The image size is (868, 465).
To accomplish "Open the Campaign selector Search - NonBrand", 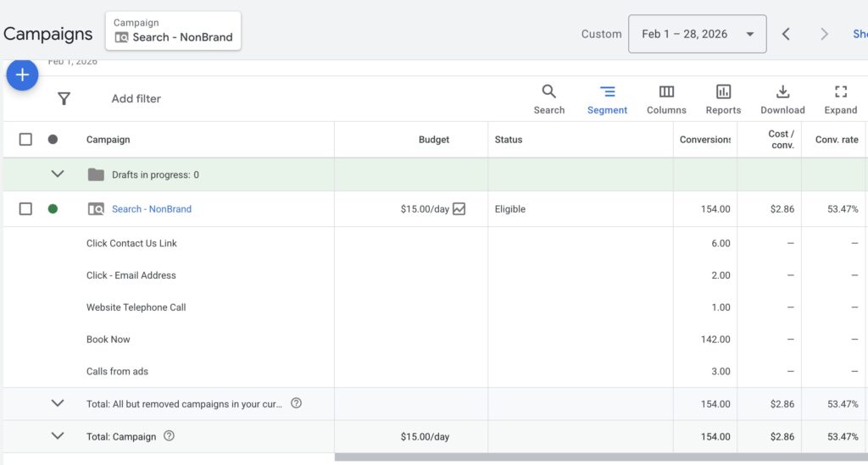I will 173,31.
